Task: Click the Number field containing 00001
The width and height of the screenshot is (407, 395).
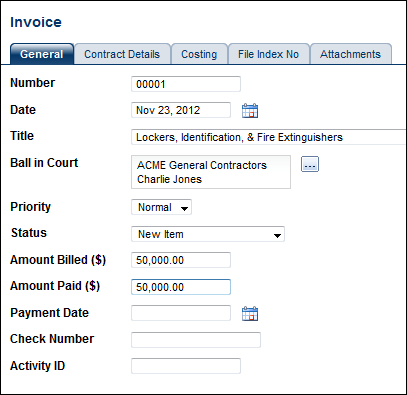Action: coord(186,84)
